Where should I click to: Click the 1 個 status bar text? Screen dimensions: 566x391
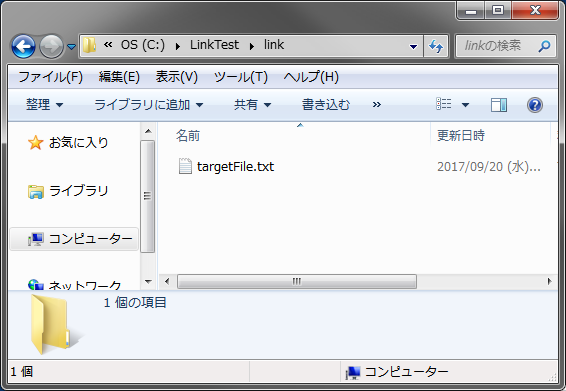(x=22, y=372)
